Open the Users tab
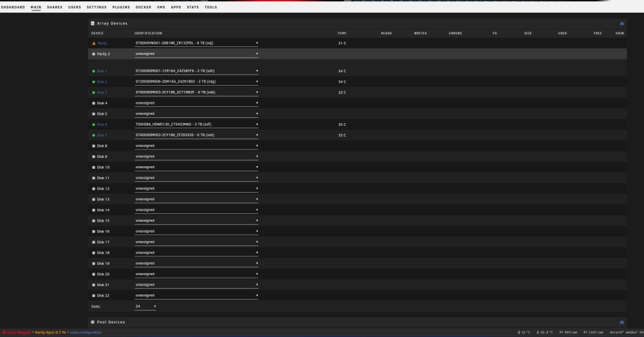This screenshot has width=644, height=337. 74,7
